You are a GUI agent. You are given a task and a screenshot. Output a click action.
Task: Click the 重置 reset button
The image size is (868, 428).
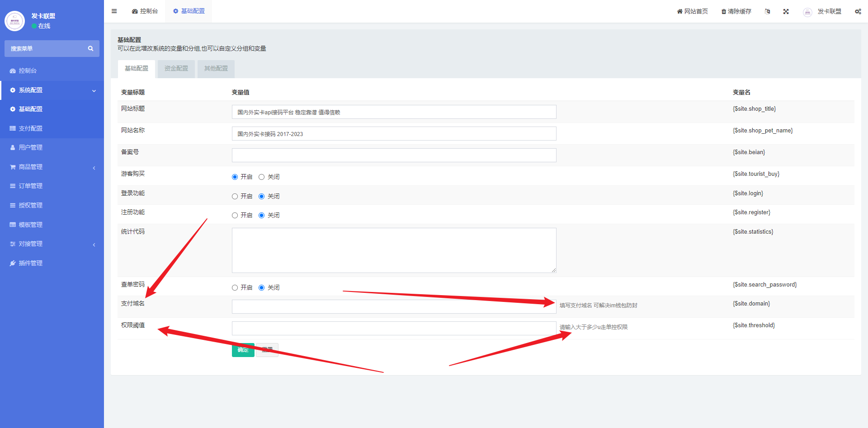tap(267, 350)
